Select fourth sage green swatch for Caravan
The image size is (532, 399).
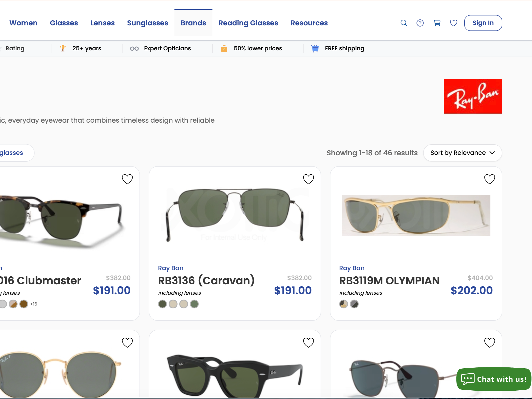point(194,304)
